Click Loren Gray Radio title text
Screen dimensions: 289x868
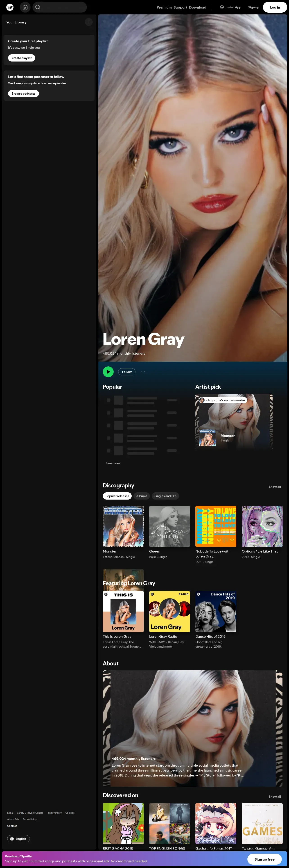click(x=163, y=637)
